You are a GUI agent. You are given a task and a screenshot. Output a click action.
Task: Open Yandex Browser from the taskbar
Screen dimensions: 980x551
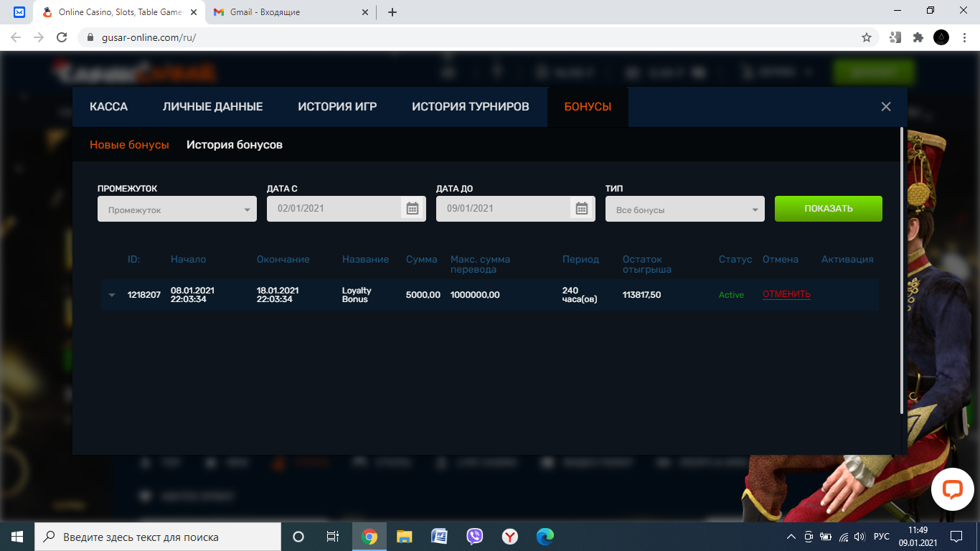[509, 537]
